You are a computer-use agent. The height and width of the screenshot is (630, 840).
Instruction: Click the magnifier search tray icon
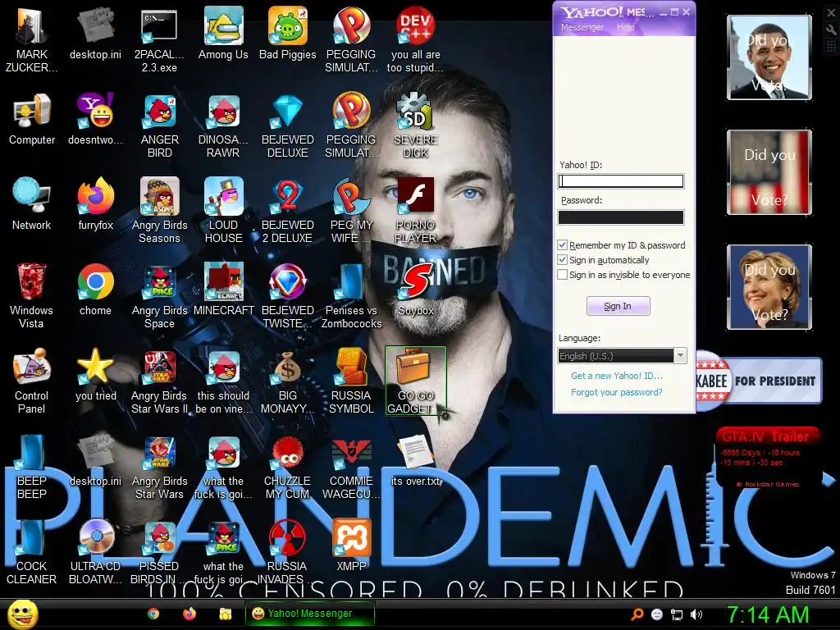point(637,614)
